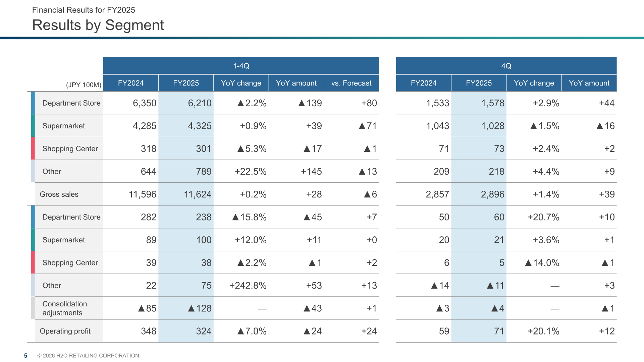This screenshot has height=362, width=644.
Task: Click the +2.9% 4Q YoY change
Action: tap(546, 103)
